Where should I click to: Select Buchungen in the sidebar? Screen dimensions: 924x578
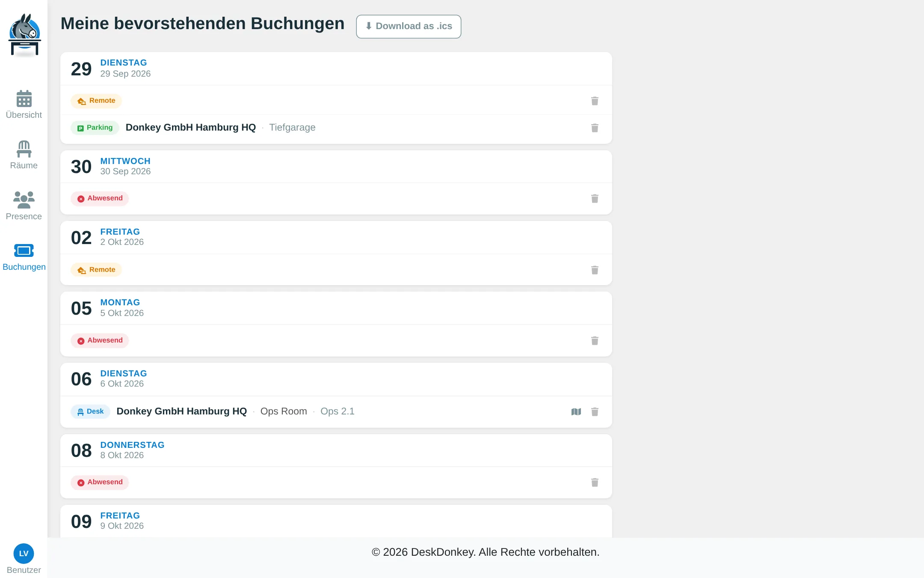pyautogui.click(x=24, y=257)
